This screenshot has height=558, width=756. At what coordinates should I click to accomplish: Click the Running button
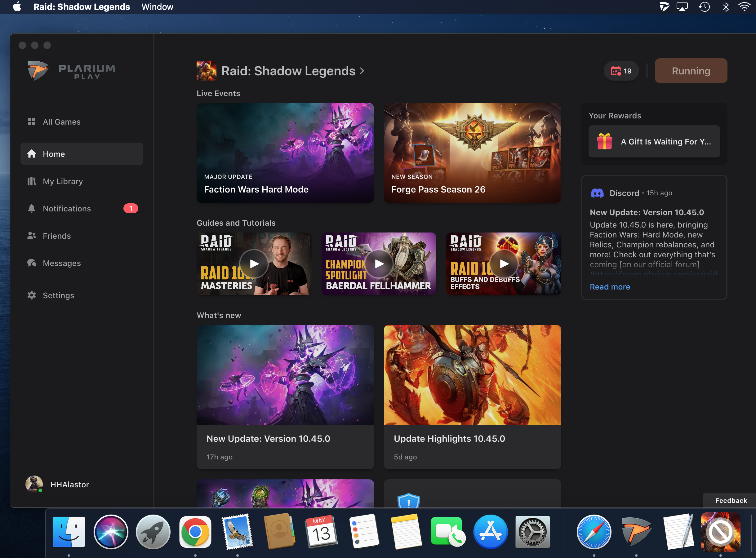(x=691, y=71)
